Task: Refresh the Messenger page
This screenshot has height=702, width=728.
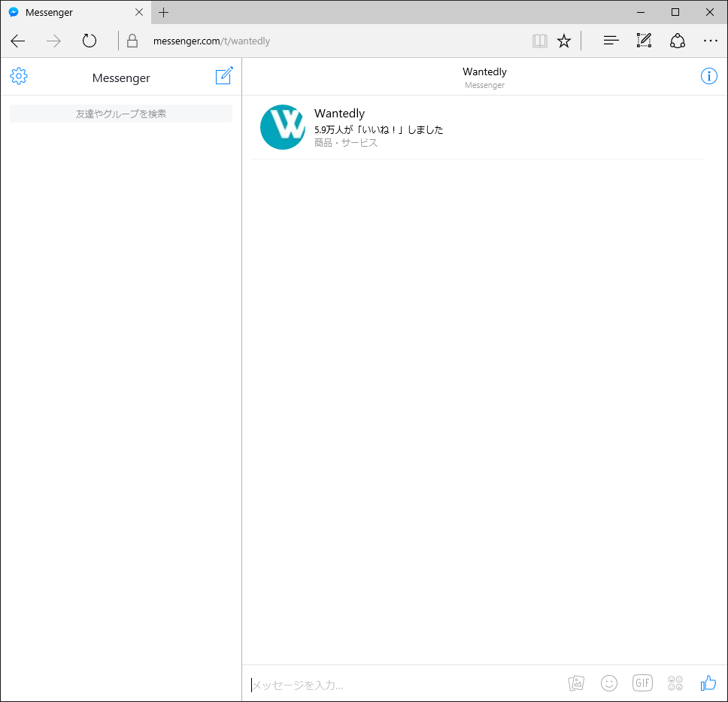Action: (x=89, y=41)
